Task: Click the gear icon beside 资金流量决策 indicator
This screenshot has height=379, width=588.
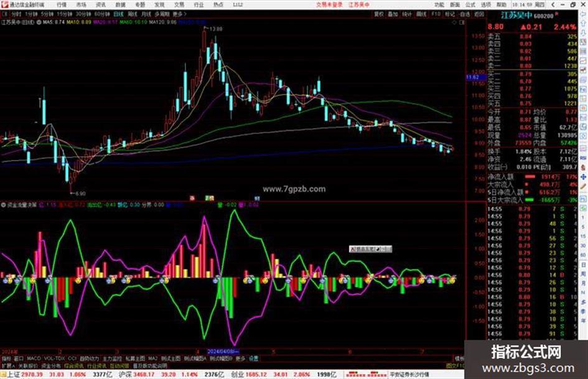Action: point(3,205)
